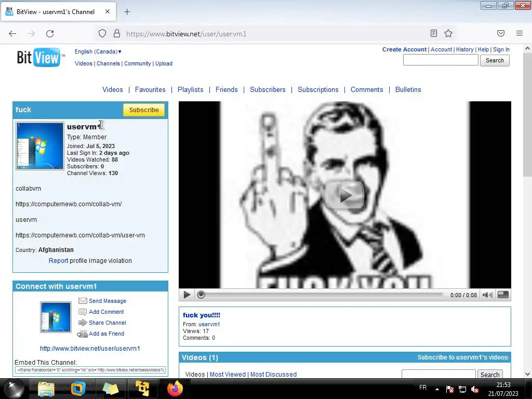Open the Channels link in the header
The image size is (532, 399).
(x=108, y=63)
